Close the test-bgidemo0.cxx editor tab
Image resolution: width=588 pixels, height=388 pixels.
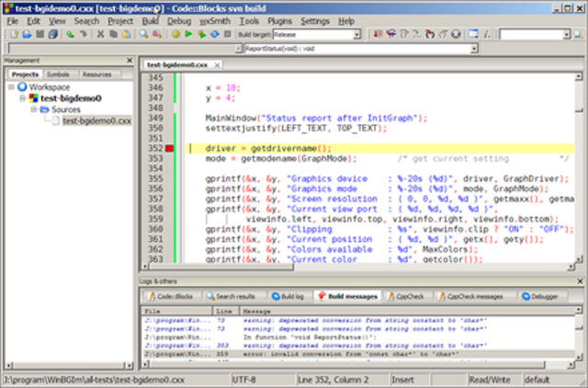(217, 65)
